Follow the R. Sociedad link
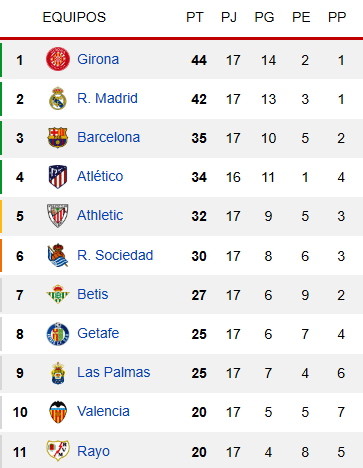 coord(115,255)
